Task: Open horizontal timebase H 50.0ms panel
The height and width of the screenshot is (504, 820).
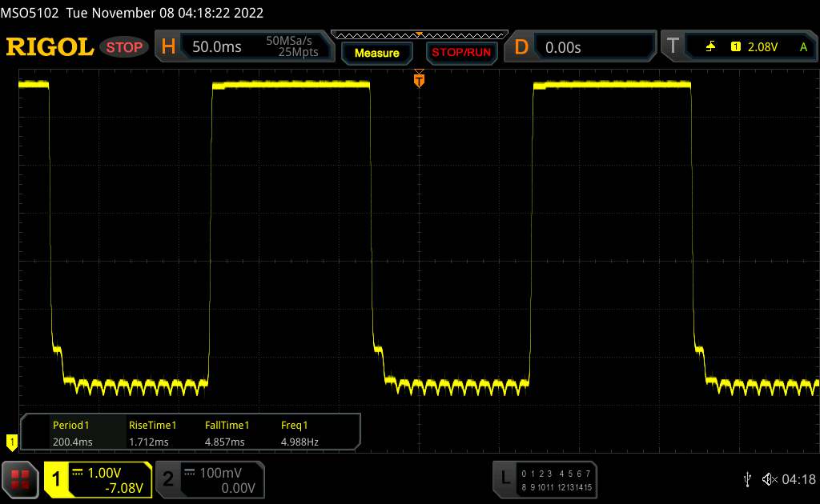Action: (x=244, y=46)
